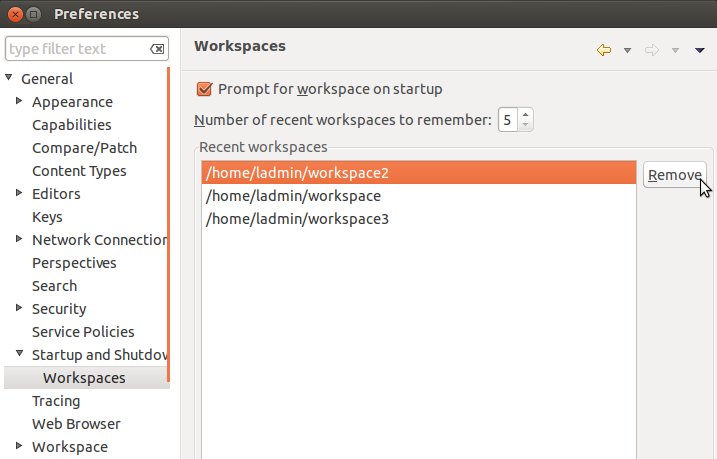Open the Workspaces page view menu triangle

pos(700,50)
